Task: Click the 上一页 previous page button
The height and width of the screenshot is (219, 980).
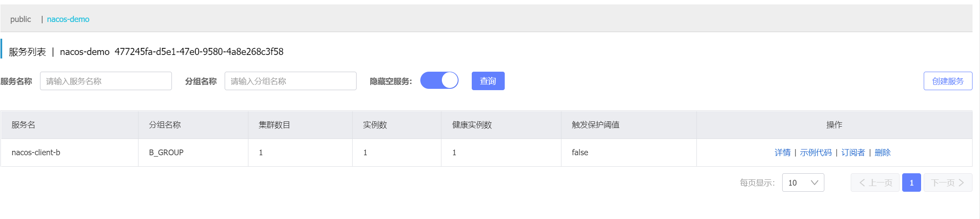Action: pyautogui.click(x=875, y=183)
